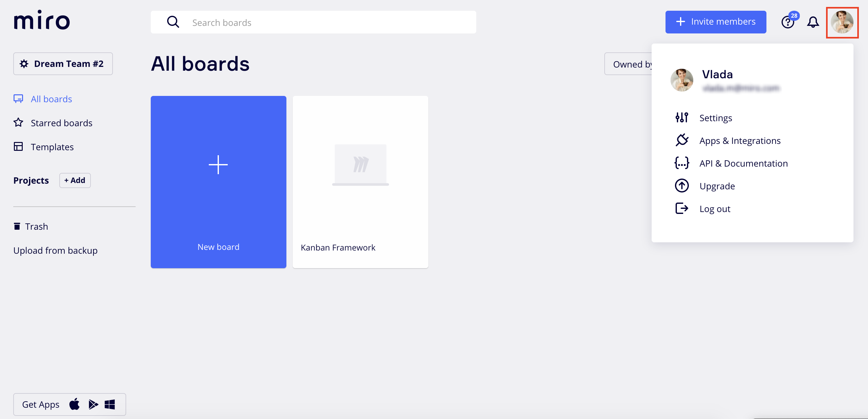Click the Apple icon in Get Apps

[x=74, y=404]
